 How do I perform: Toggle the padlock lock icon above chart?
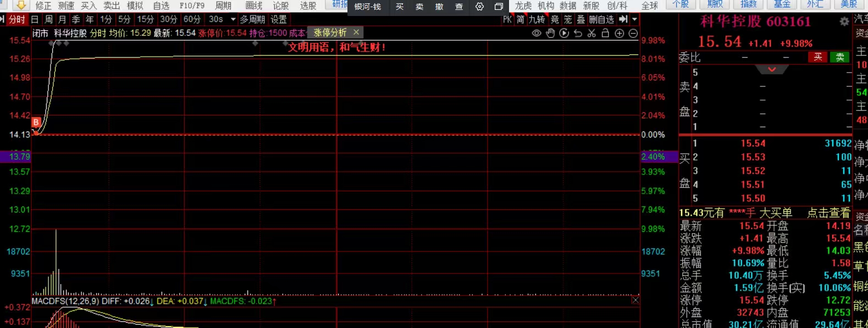(x=605, y=33)
